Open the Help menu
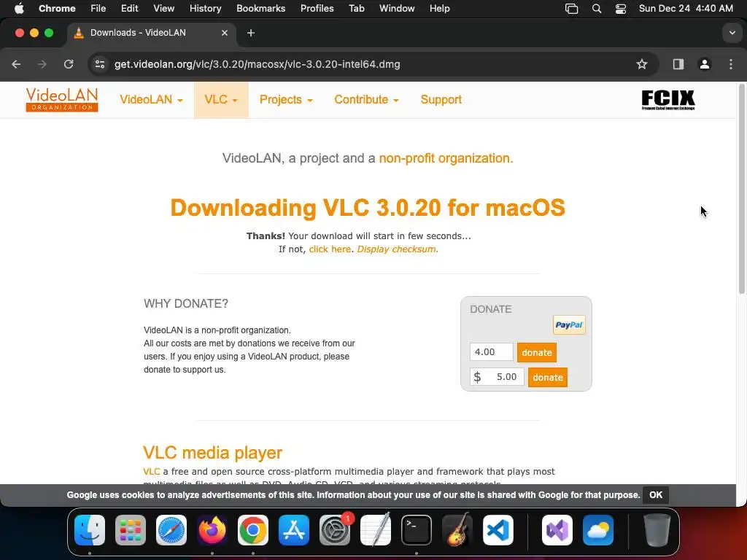The height and width of the screenshot is (560, 747). 439,9
